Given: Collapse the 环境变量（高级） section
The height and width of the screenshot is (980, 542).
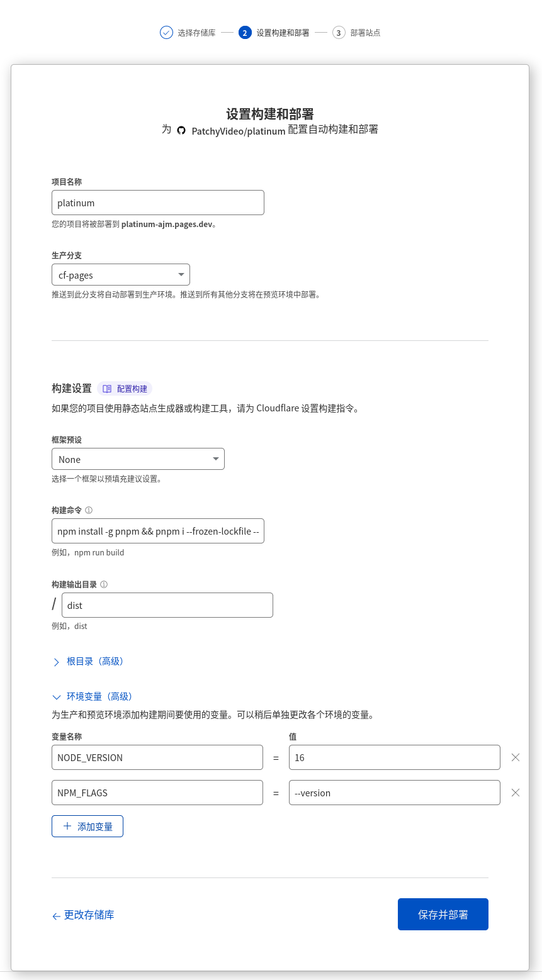Looking at the screenshot, I should click(x=93, y=697).
